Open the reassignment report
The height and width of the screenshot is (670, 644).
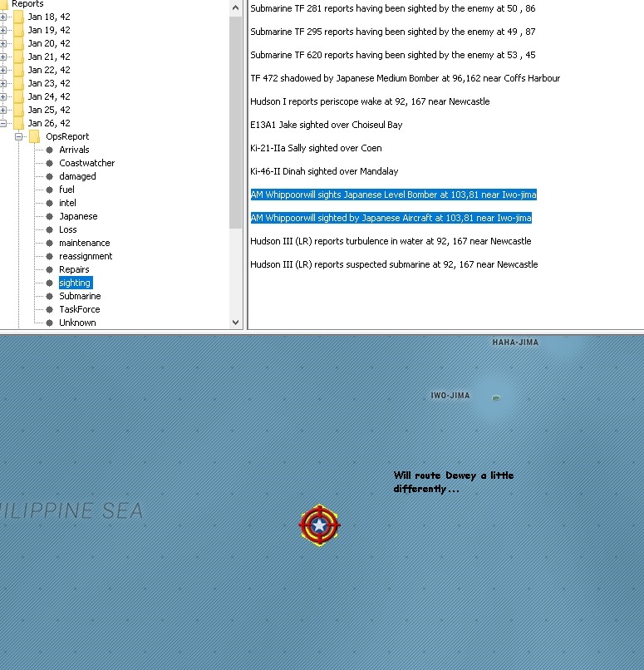(86, 256)
